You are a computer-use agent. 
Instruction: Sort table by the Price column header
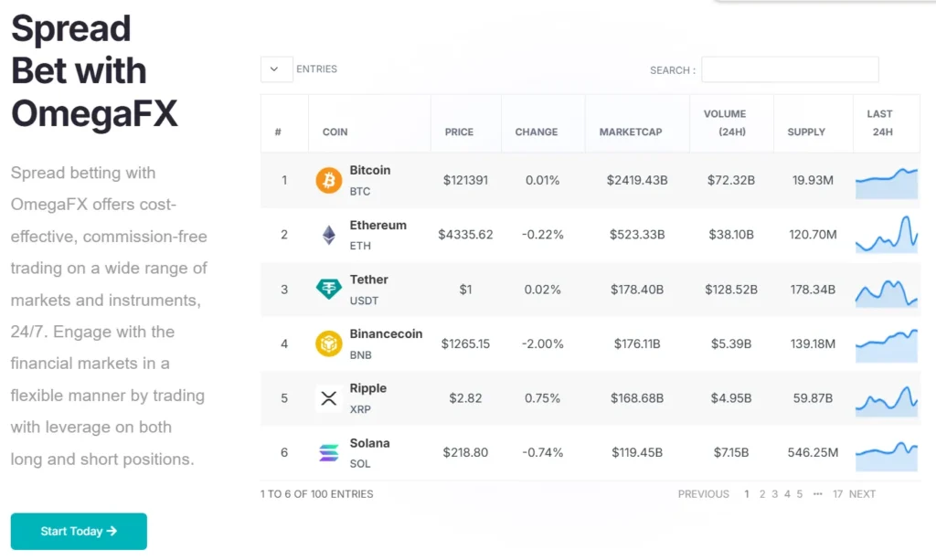click(459, 132)
